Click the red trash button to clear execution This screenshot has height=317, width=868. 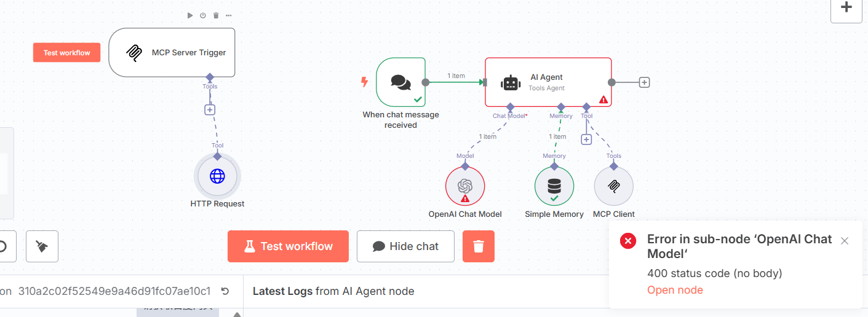point(479,246)
